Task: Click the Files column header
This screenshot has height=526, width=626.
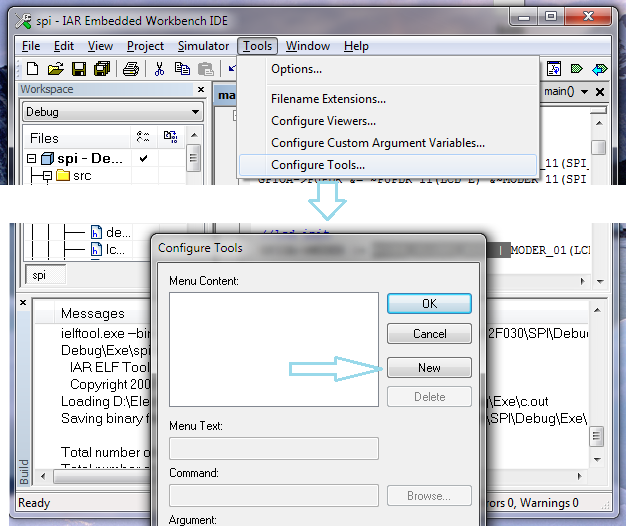Action: click(77, 138)
